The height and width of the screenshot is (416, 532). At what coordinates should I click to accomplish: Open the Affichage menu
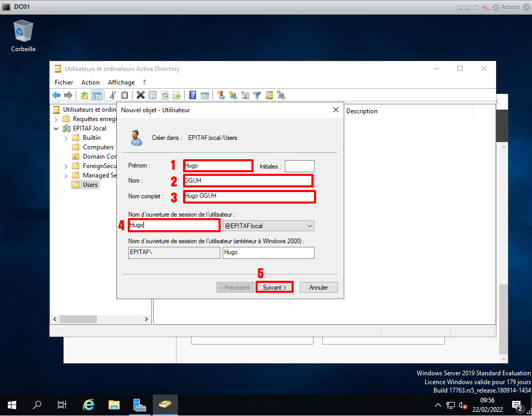(121, 82)
